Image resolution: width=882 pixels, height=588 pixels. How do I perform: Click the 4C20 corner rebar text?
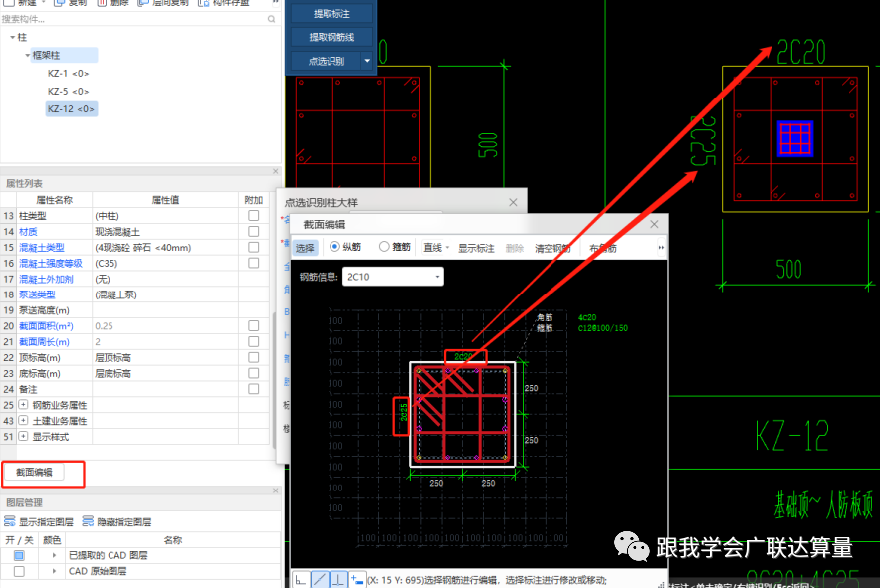587,317
